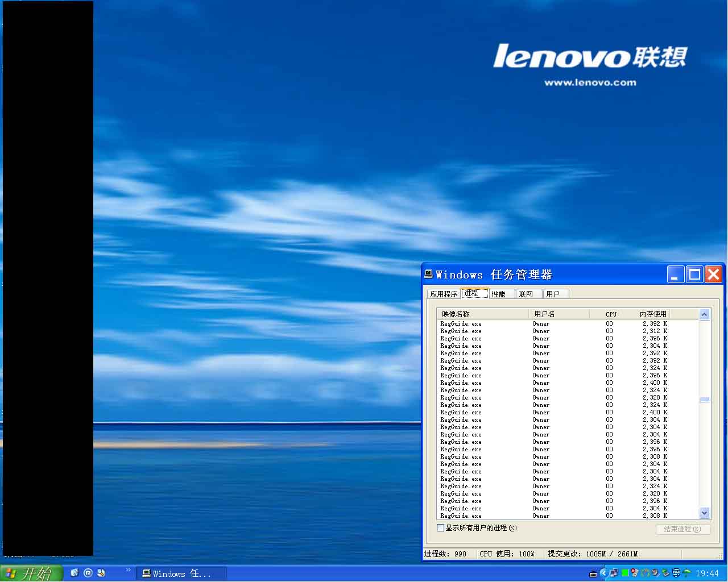Image resolution: width=728 pixels, height=582 pixels.
Task: Click the process list scroll down arrow
Action: tap(705, 513)
